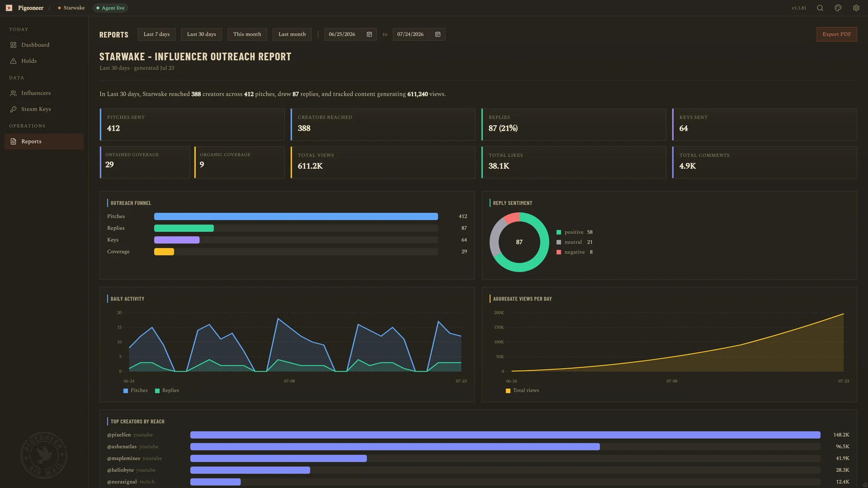Choose the This month range
868x488 pixels.
click(247, 34)
